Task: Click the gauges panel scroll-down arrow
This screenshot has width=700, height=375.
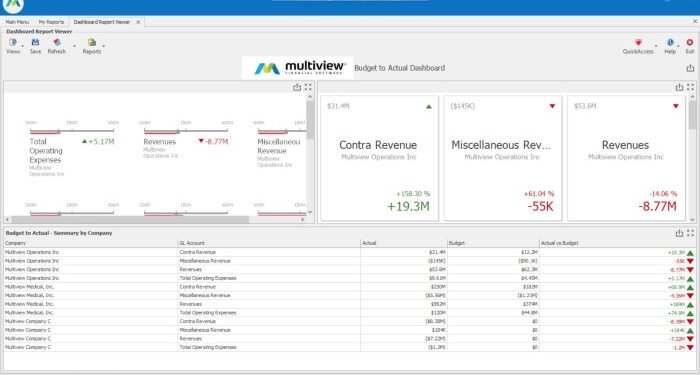Action: click(x=310, y=212)
